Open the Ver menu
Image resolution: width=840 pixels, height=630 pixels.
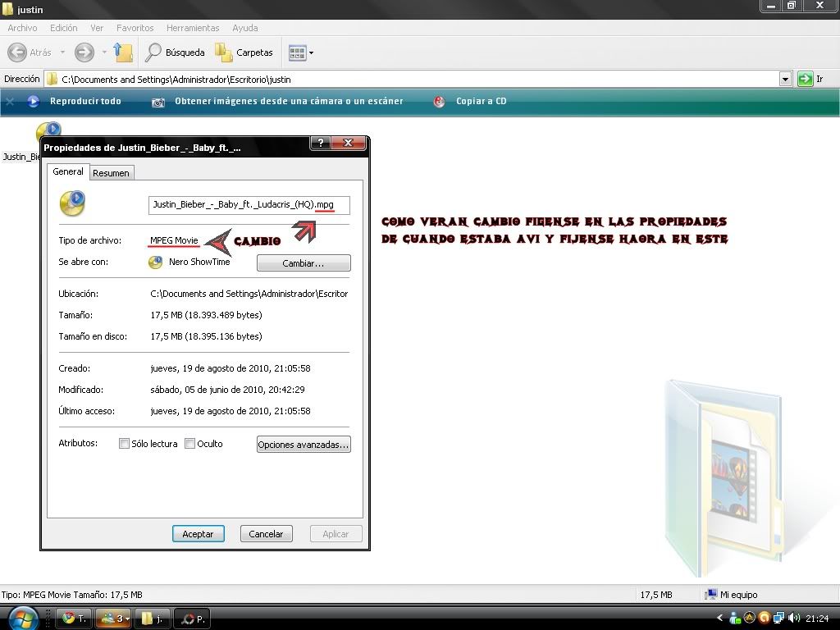coord(97,28)
